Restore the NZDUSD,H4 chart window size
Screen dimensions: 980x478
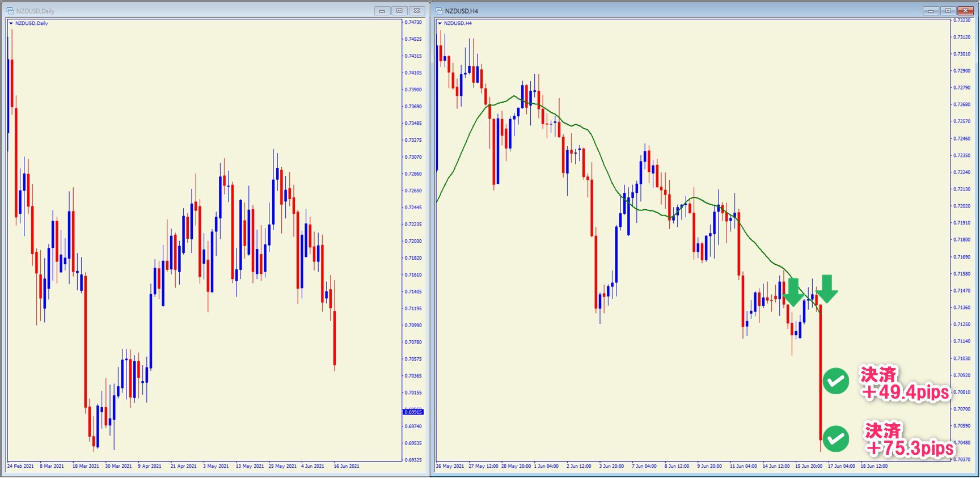948,11
